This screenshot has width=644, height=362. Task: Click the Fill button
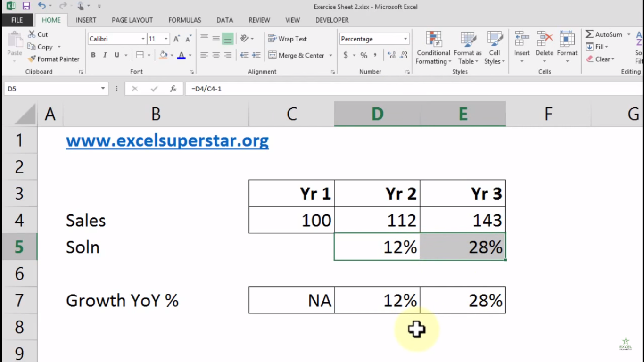(597, 47)
